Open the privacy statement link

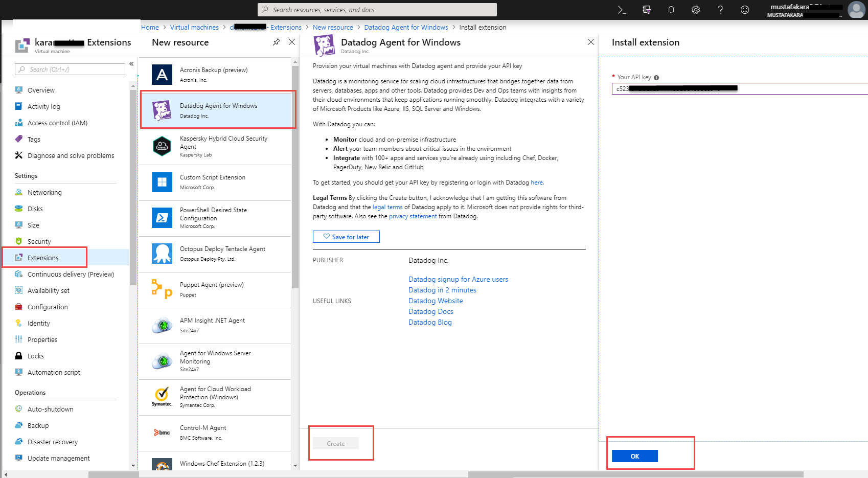click(413, 216)
